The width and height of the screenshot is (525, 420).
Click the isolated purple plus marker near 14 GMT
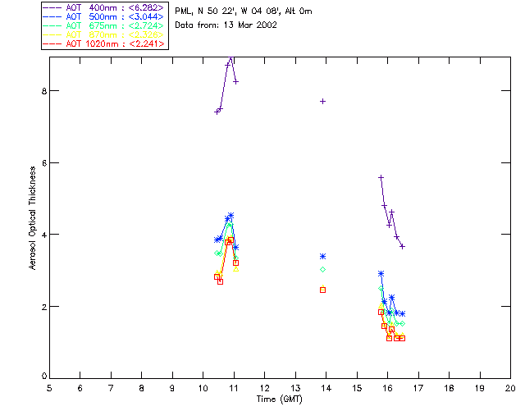[322, 101]
